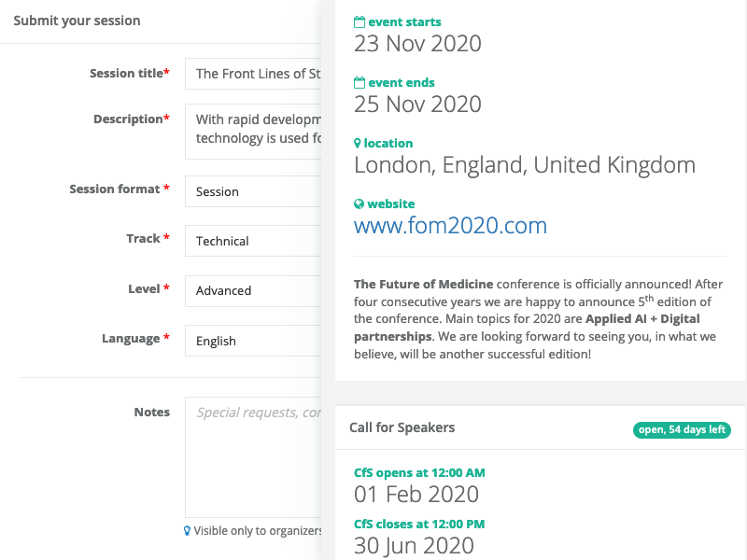Screen dimensions: 747x560
Task: Open the www.fom2020.com website link
Action: pyautogui.click(x=450, y=225)
